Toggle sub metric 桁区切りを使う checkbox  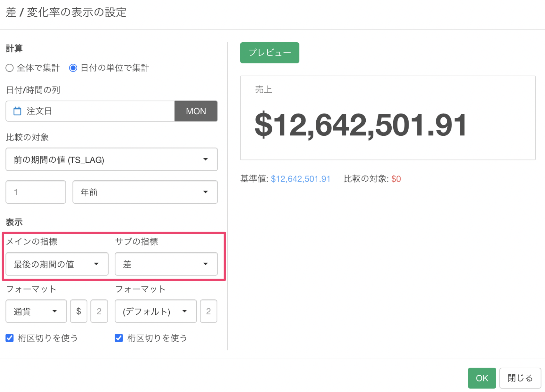(x=119, y=338)
